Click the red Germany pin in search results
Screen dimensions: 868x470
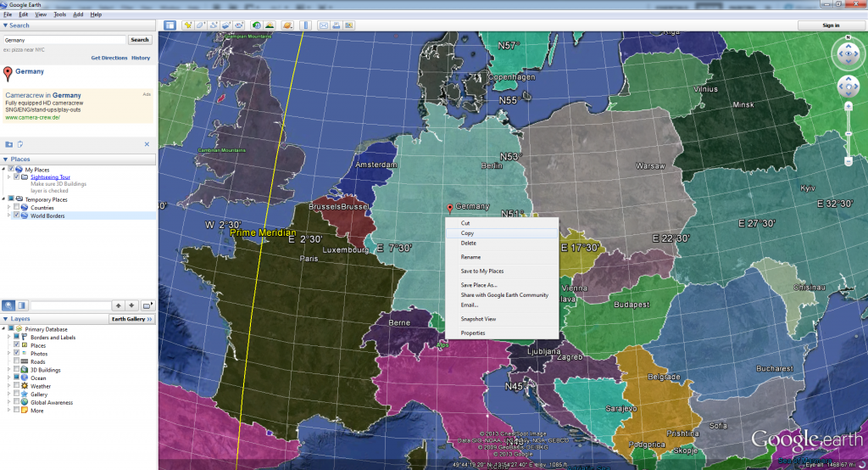tap(8, 73)
